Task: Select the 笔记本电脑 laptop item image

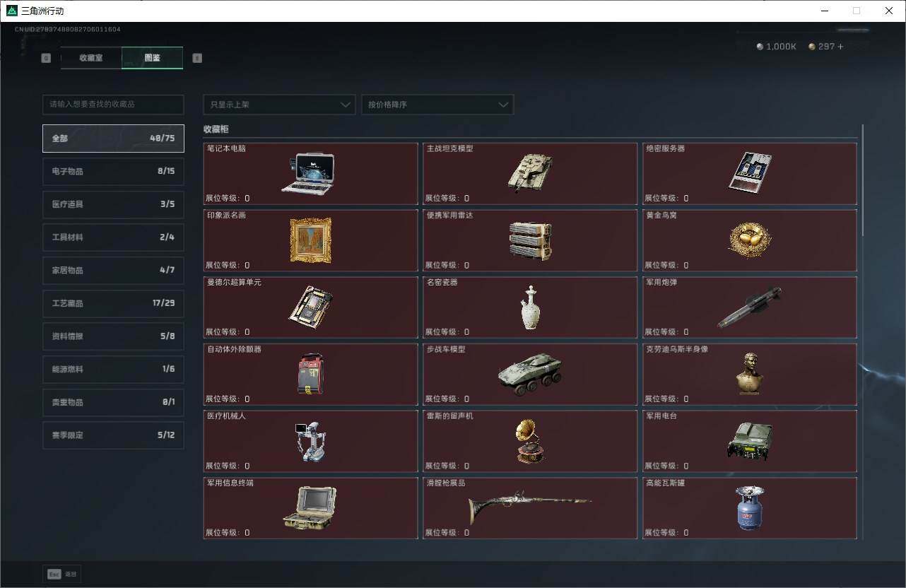Action: pyautogui.click(x=308, y=173)
